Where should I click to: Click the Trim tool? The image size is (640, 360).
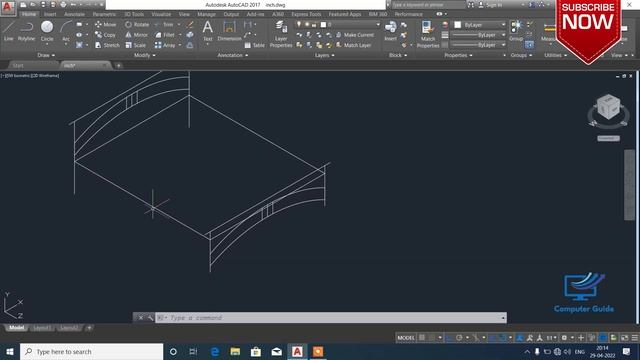[164, 24]
